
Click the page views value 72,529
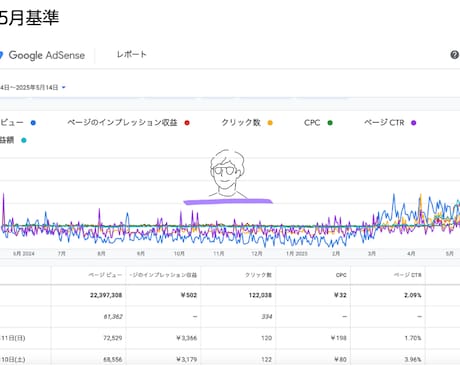[x=113, y=338]
